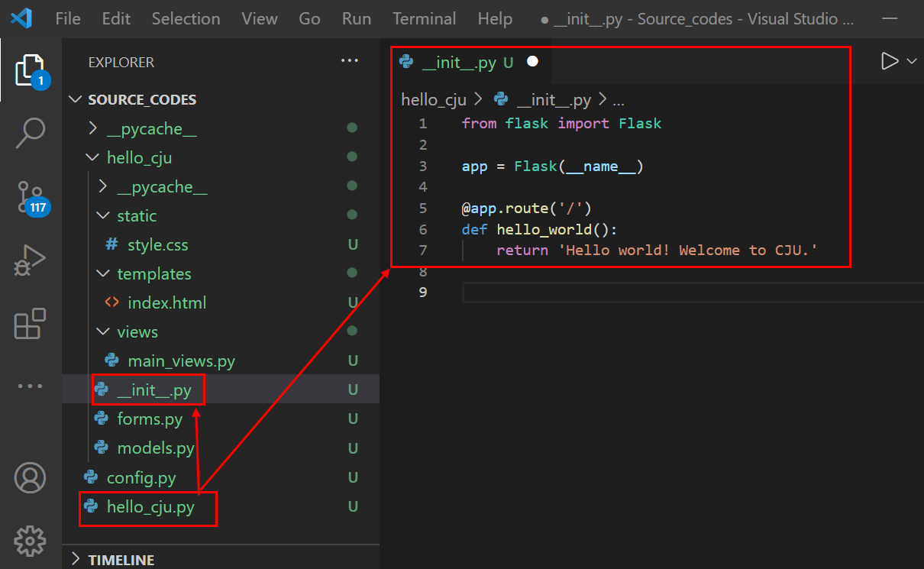Viewport: 924px width, 569px height.
Task: Click the U git status beside hello_cju.py
Action: (x=353, y=506)
